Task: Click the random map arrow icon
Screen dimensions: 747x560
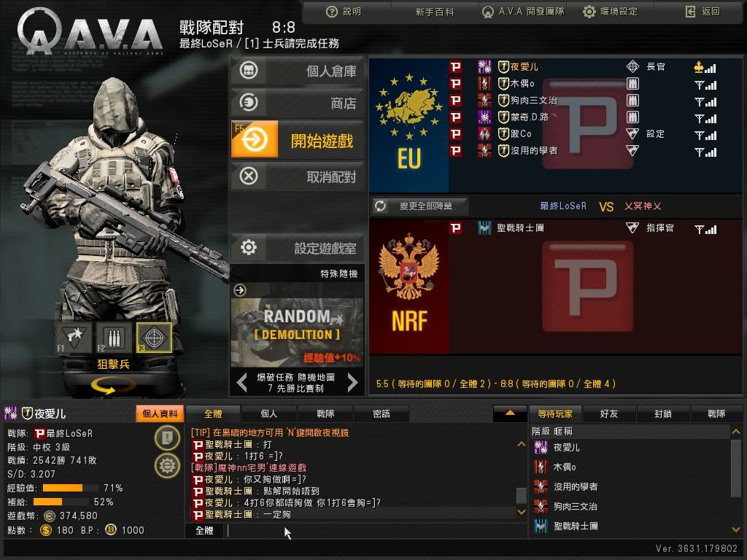Action: point(239,290)
